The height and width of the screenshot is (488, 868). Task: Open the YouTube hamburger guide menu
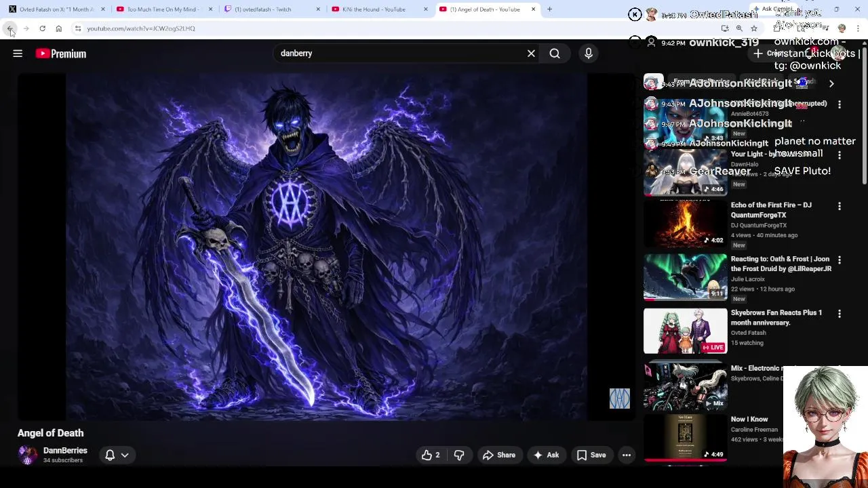[18, 54]
